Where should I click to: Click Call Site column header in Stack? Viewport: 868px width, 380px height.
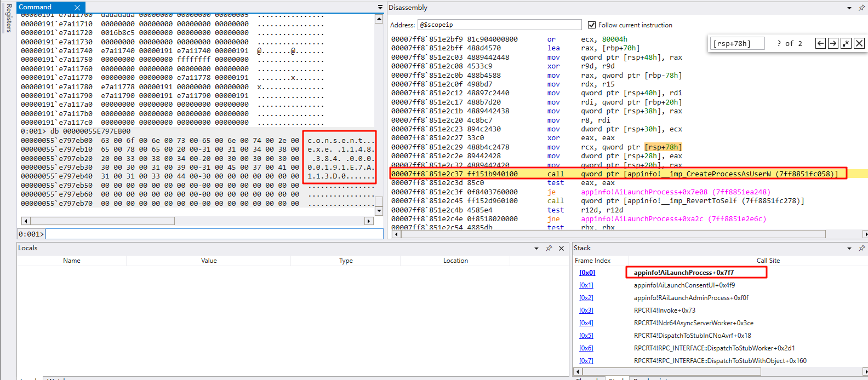click(x=768, y=261)
